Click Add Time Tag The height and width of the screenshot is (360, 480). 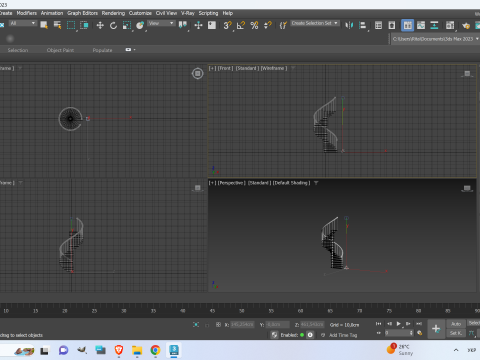(343, 335)
